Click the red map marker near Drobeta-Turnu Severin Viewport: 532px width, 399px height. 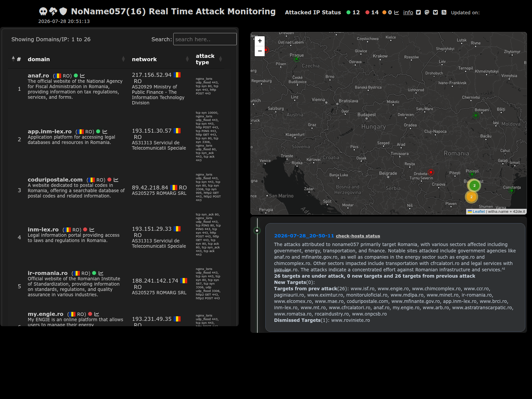(x=431, y=172)
